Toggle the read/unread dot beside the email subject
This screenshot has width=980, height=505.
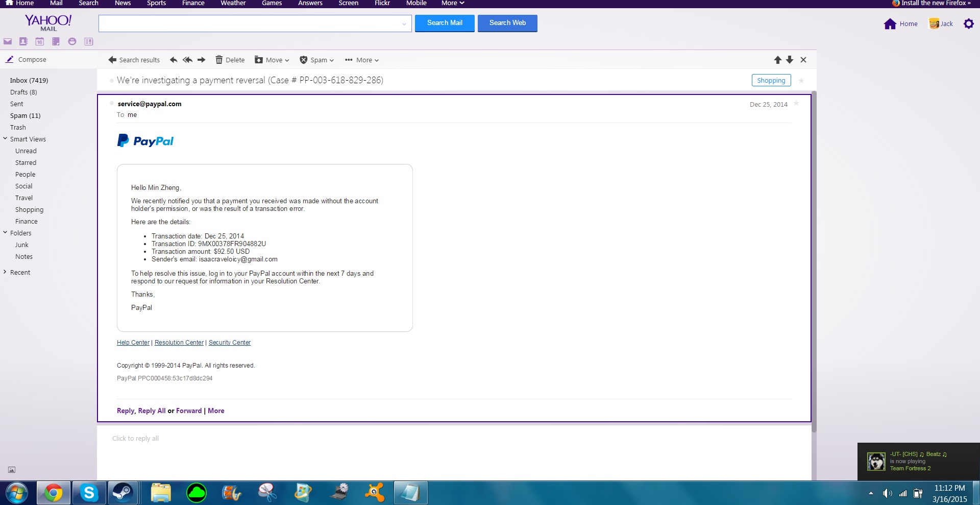[112, 81]
